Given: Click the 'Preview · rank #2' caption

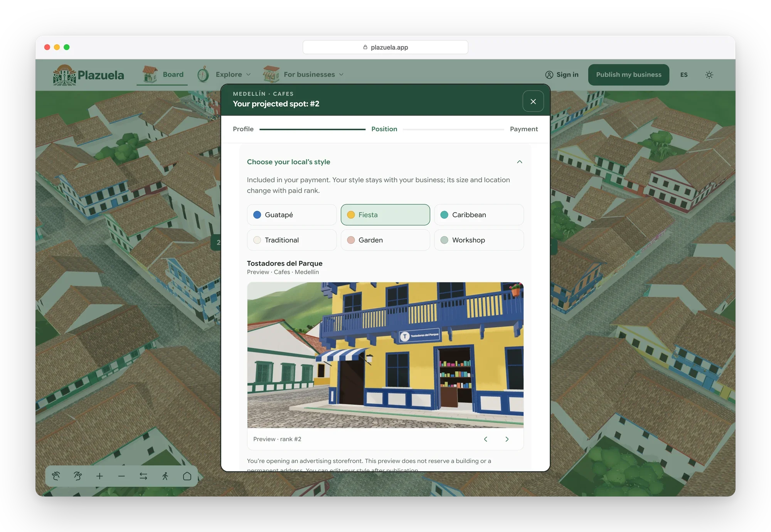Looking at the screenshot, I should (x=277, y=439).
